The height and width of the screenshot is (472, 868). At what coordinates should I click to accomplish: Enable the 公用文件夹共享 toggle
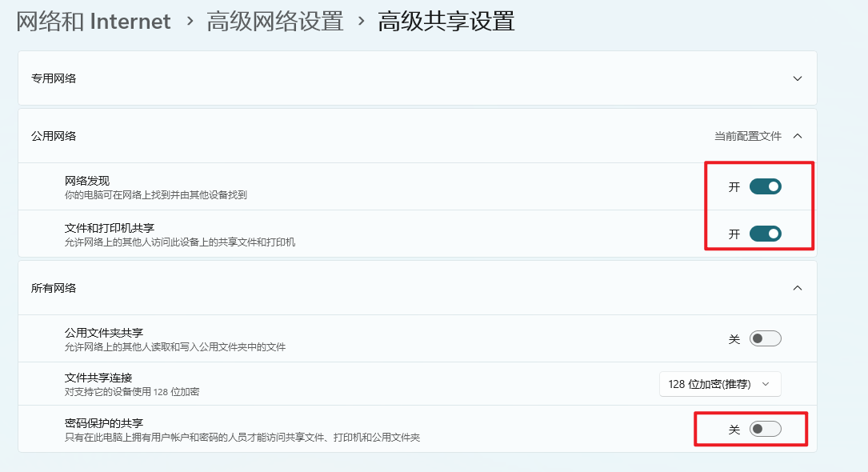click(765, 338)
